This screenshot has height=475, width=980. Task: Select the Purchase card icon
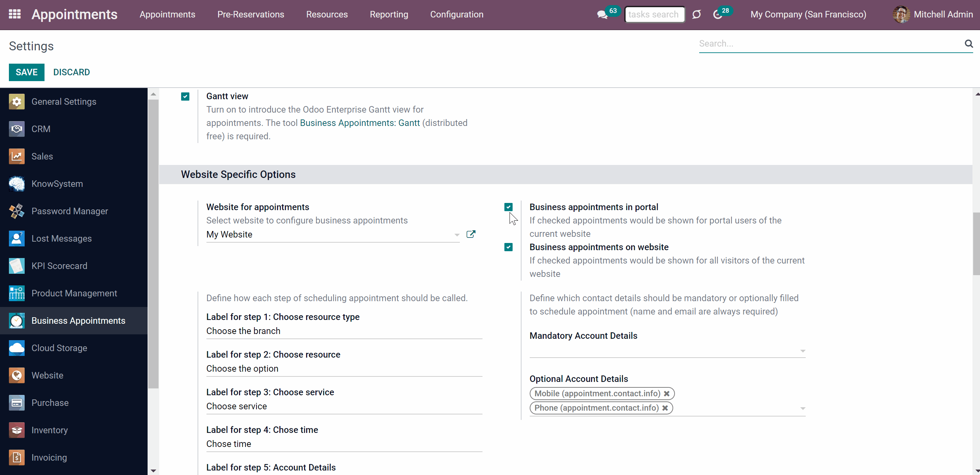tap(17, 403)
